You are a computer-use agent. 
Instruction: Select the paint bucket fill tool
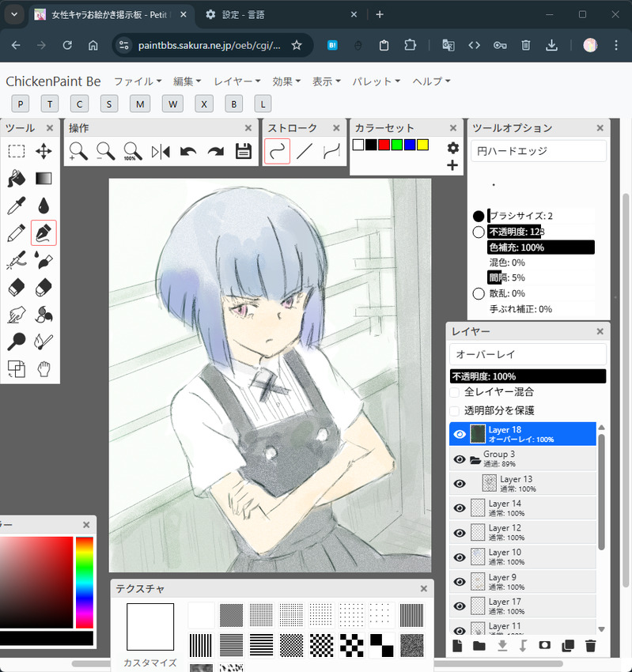[17, 179]
